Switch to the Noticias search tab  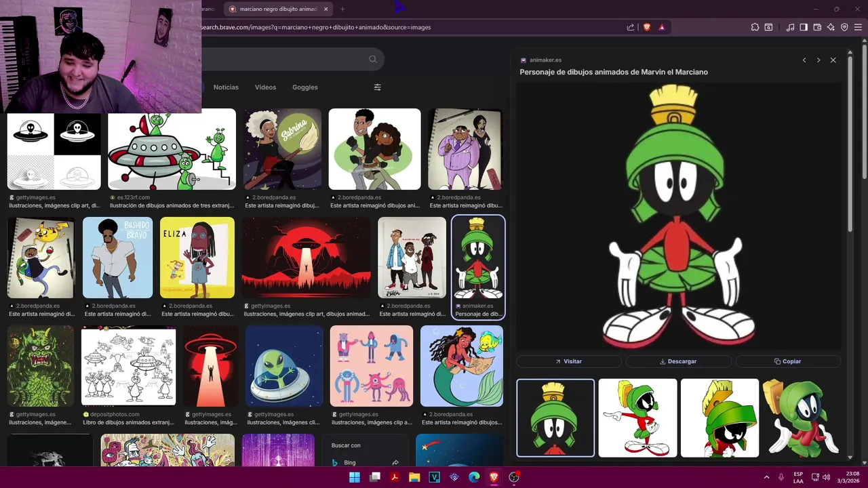pyautogui.click(x=226, y=87)
